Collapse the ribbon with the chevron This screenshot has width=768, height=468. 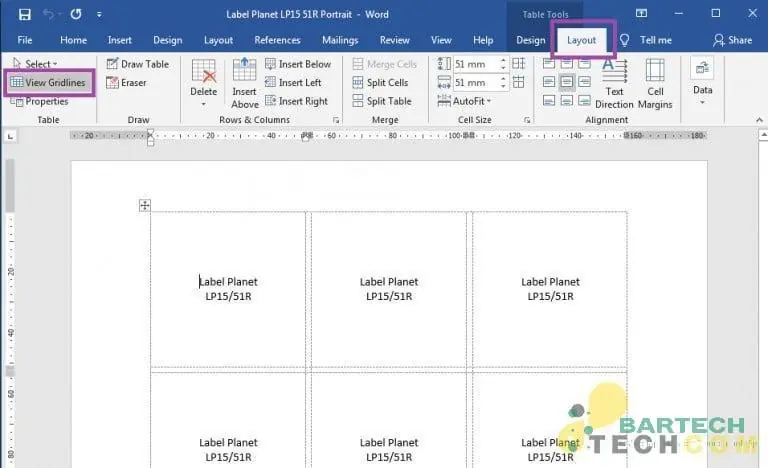tap(759, 120)
